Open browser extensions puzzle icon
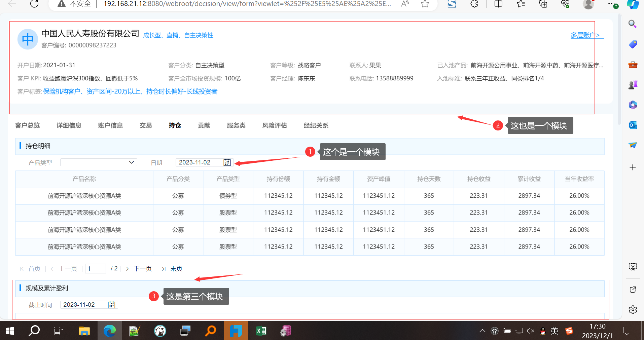 [474, 4]
